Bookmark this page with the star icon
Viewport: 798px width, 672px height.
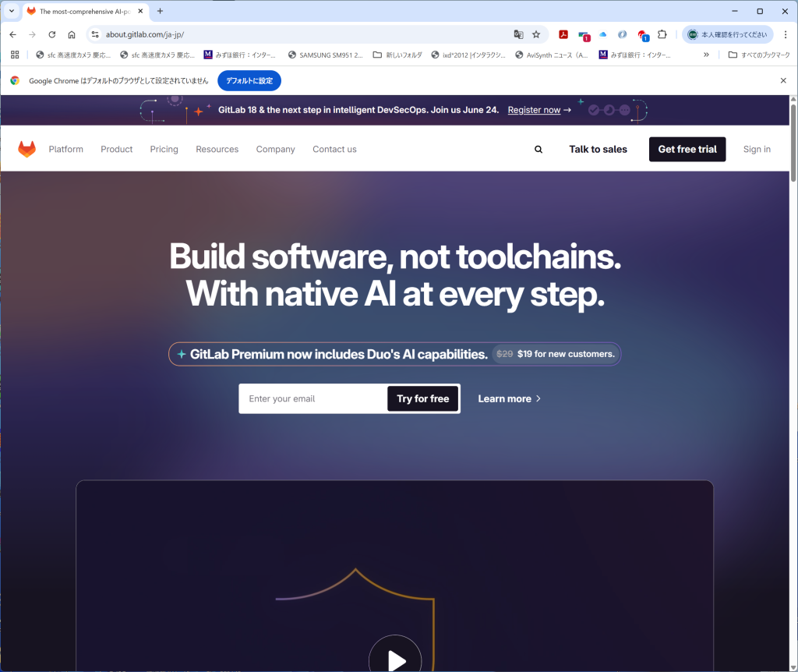(536, 34)
